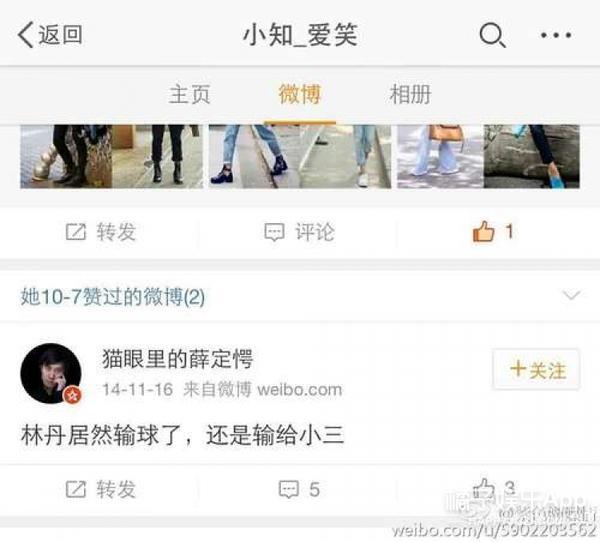Open the three-dot more options menu
This screenshot has width=600, height=542.
(556, 35)
